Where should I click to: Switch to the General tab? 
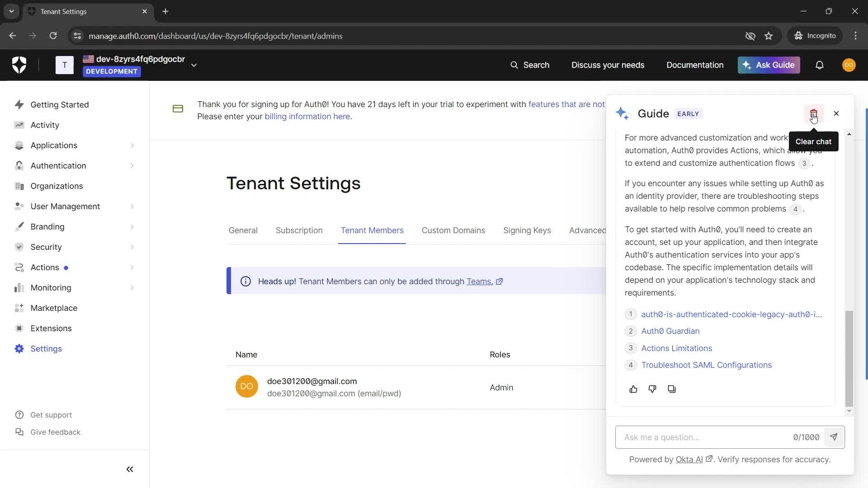click(243, 230)
